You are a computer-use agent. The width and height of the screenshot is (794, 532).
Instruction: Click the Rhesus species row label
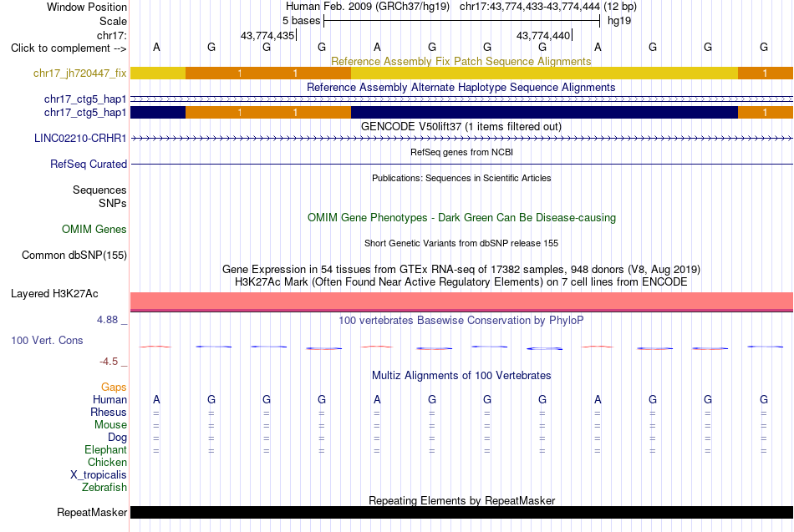[x=109, y=412]
